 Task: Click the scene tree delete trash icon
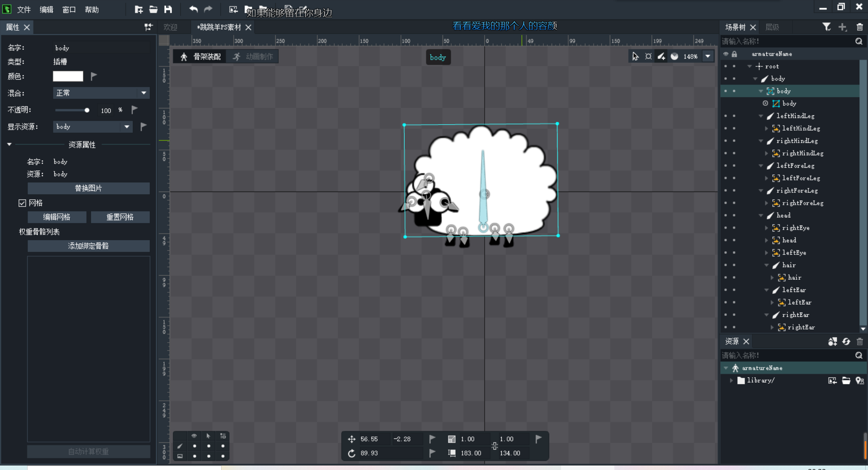859,27
